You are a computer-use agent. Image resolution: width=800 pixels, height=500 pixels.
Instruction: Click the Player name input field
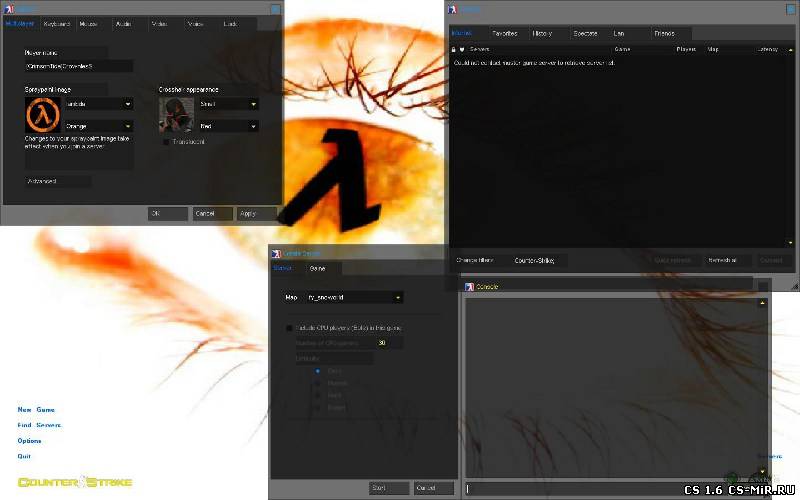pos(79,66)
